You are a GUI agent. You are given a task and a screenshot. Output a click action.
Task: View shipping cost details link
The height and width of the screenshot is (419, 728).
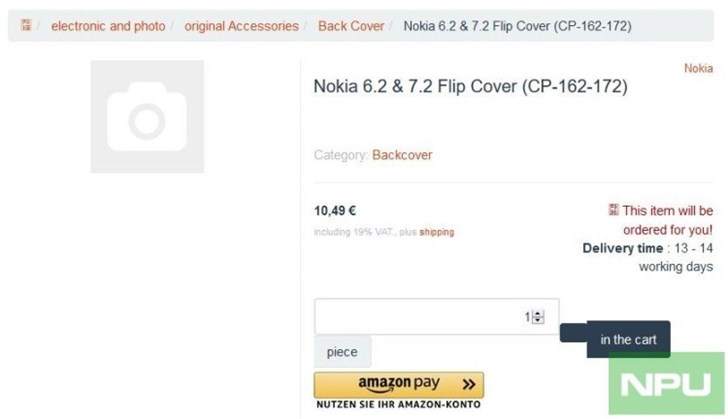click(x=436, y=232)
